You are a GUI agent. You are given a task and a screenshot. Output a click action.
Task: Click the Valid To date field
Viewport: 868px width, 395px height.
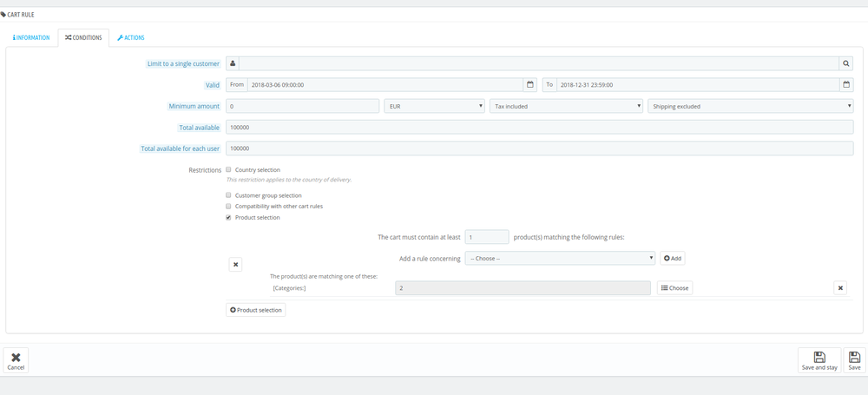(x=698, y=85)
